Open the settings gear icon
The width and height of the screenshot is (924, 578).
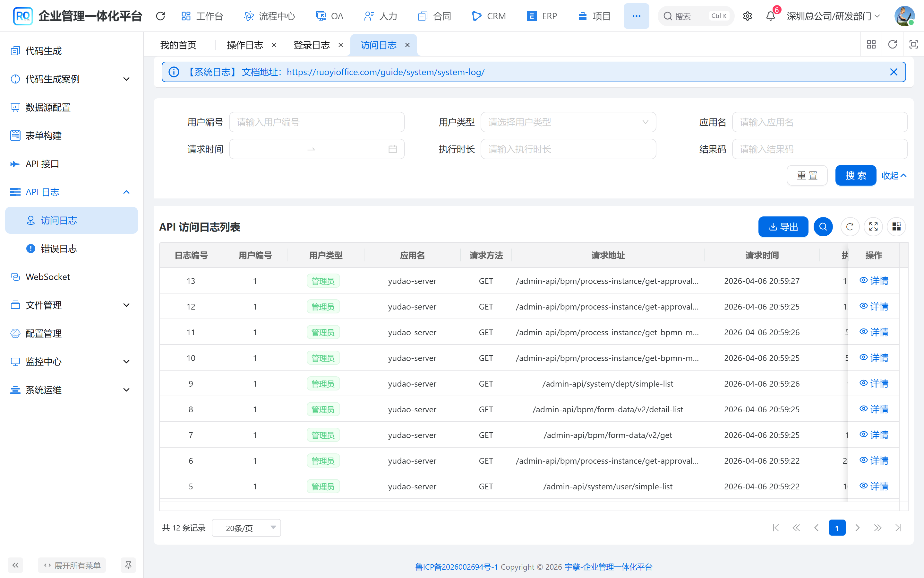pyautogui.click(x=747, y=16)
